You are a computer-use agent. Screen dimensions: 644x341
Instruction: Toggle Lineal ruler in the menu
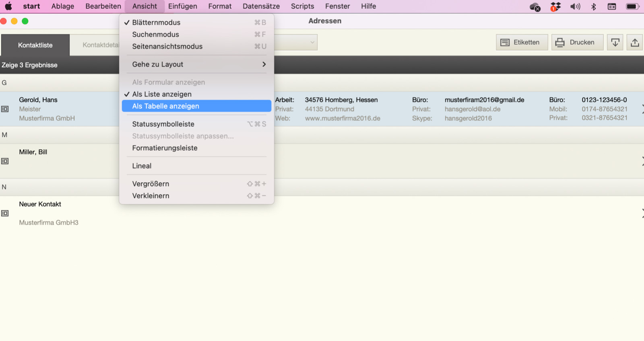click(197, 166)
